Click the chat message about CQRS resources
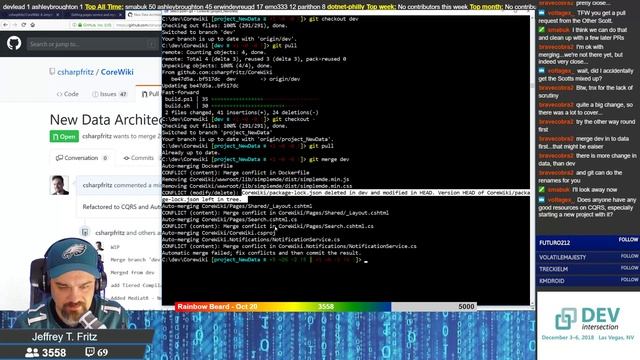 tap(587, 207)
